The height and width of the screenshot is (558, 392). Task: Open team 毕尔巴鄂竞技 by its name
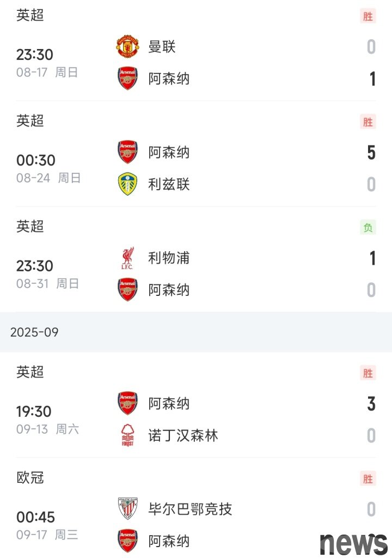click(191, 509)
